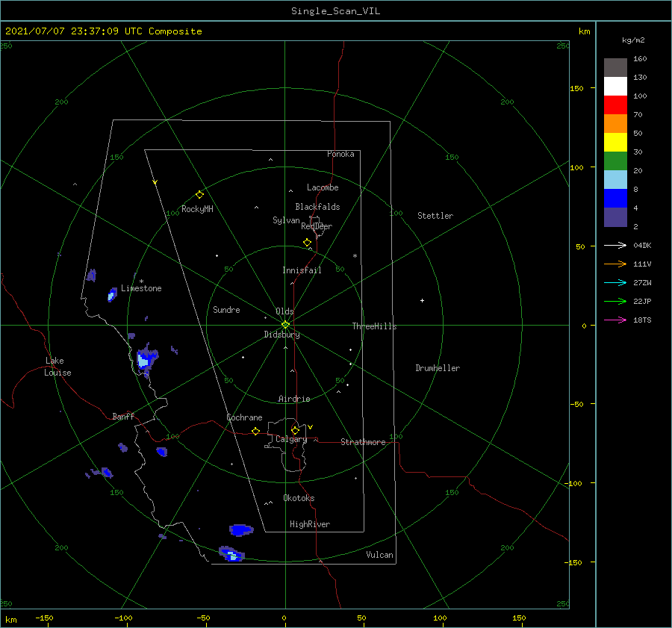Screen dimensions: 672x628
Task: Click the 2021/07/07 23:37:09 UTC Composite timestamp
Action: 103,31
